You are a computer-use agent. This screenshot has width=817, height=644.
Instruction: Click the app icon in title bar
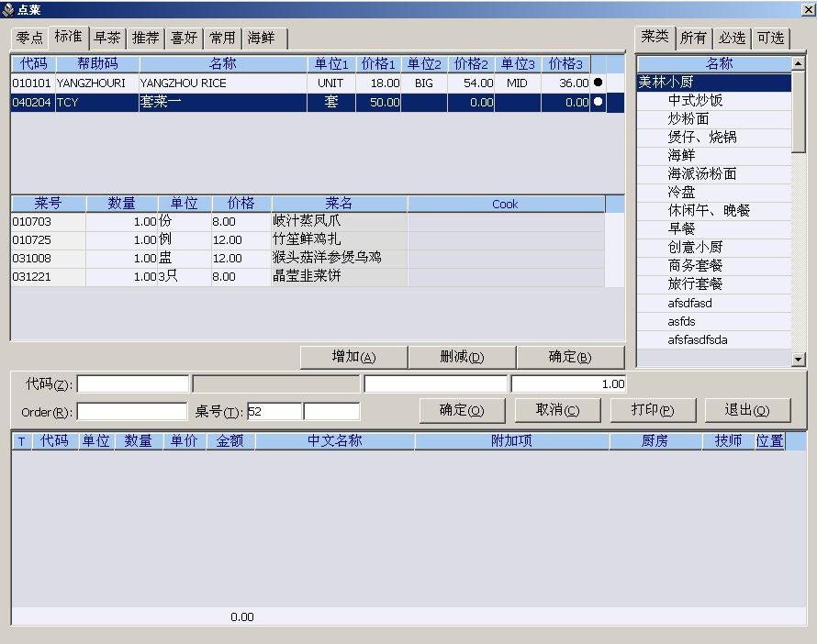click(x=8, y=9)
